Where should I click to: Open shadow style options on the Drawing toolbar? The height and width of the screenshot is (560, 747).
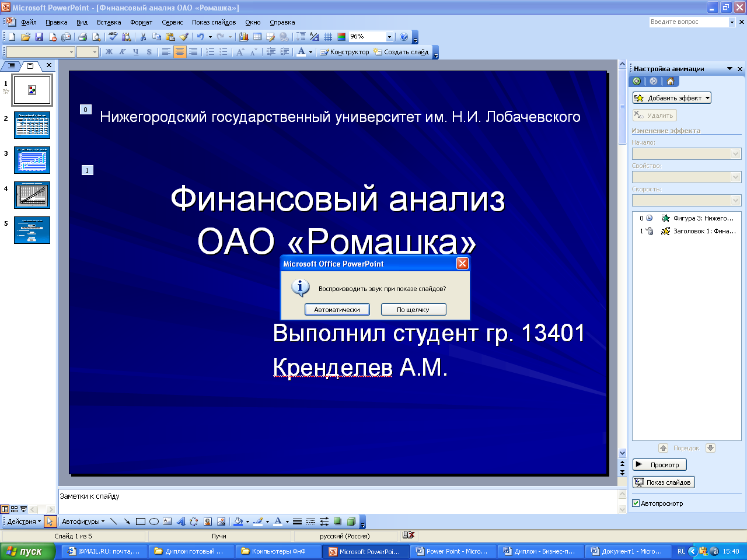tap(338, 521)
